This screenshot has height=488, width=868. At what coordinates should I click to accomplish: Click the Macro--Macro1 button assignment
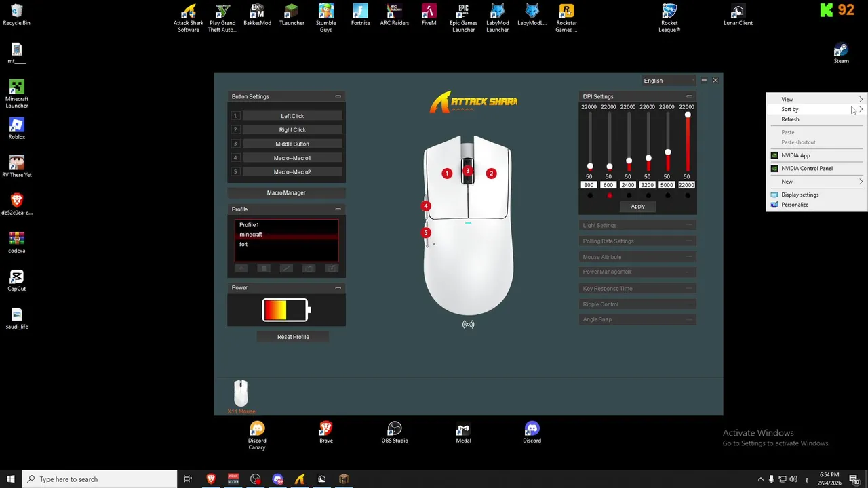[x=292, y=158]
